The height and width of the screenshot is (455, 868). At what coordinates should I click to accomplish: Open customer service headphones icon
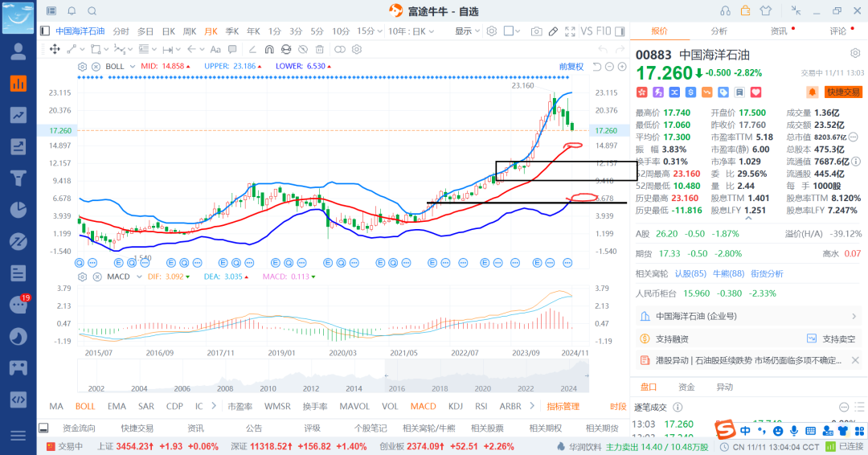tap(726, 10)
